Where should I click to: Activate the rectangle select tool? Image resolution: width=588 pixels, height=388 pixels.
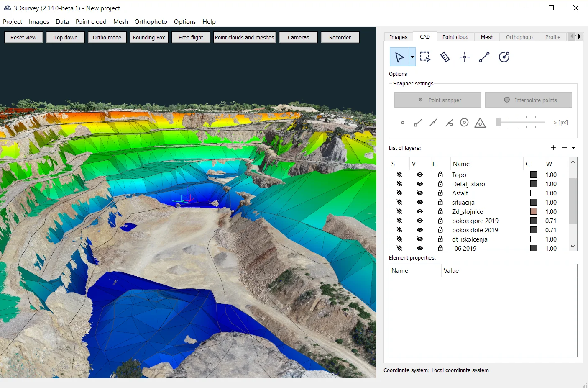425,57
